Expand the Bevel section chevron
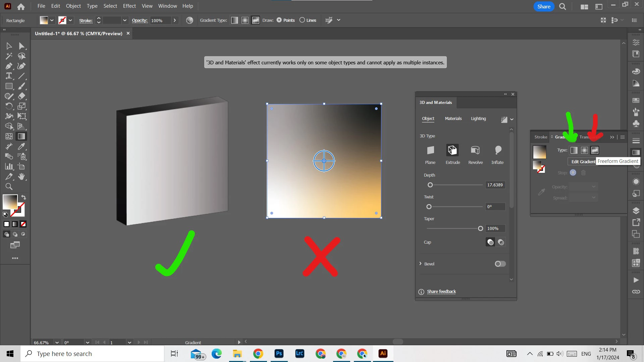Viewport: 644px width, 362px height. [x=420, y=264]
